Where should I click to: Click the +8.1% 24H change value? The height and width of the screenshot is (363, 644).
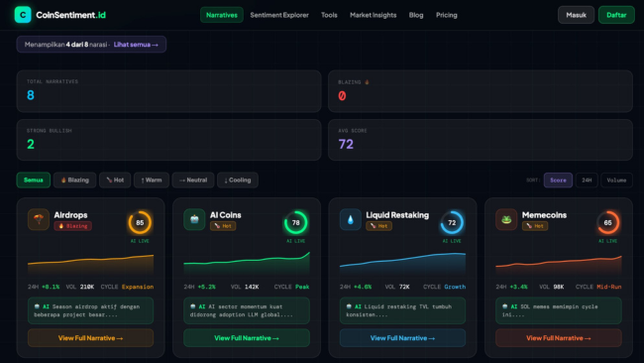pyautogui.click(x=51, y=287)
